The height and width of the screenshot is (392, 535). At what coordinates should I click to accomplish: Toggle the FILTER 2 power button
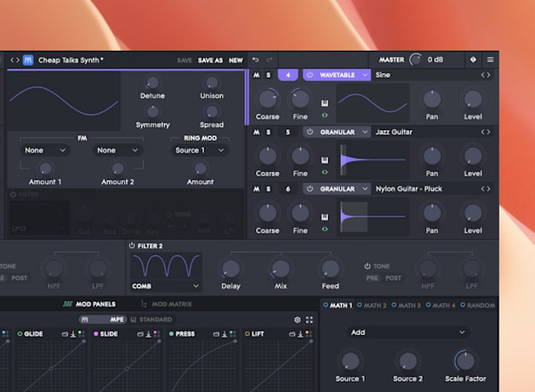tap(132, 245)
